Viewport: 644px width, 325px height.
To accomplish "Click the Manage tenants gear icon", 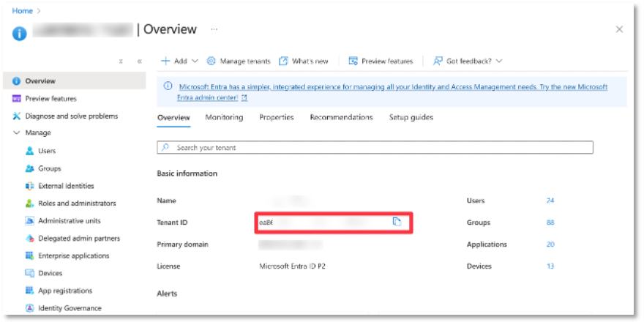I will [x=211, y=61].
